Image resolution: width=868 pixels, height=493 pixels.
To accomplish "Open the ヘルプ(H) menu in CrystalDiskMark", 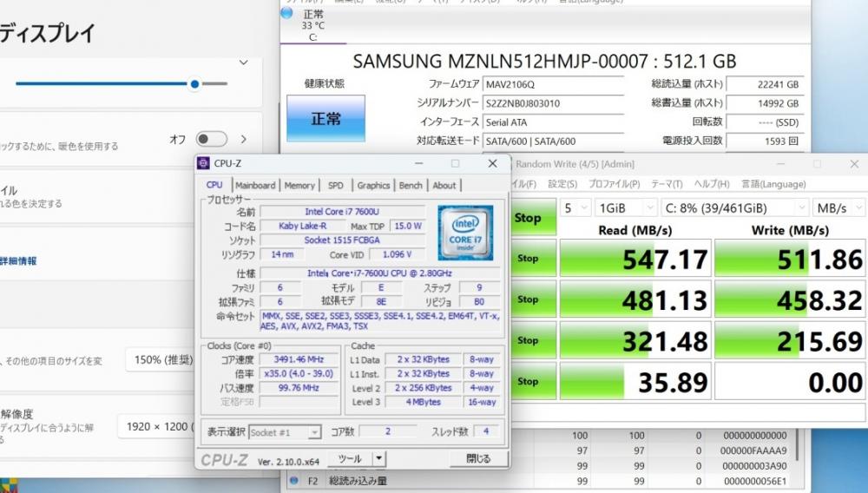I will coord(712,184).
